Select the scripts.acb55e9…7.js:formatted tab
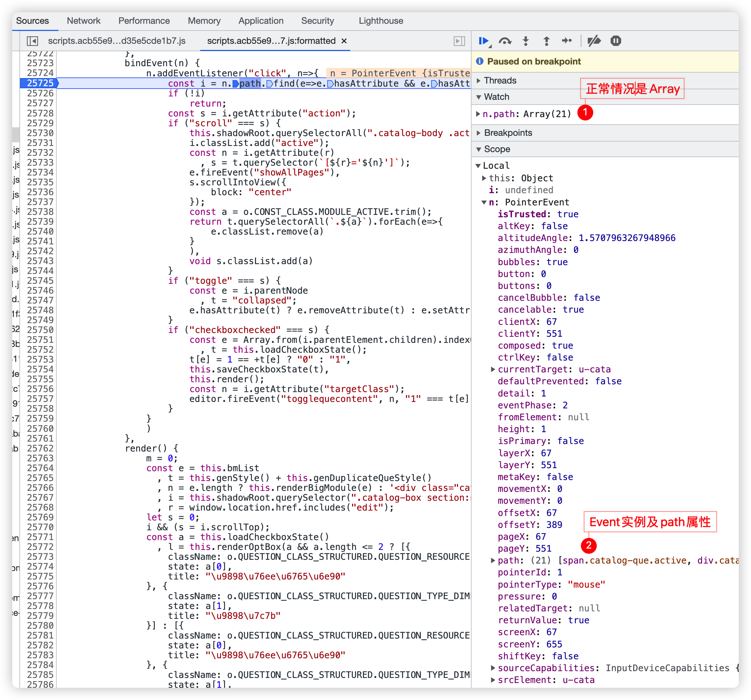The height and width of the screenshot is (700, 751). 271,41
